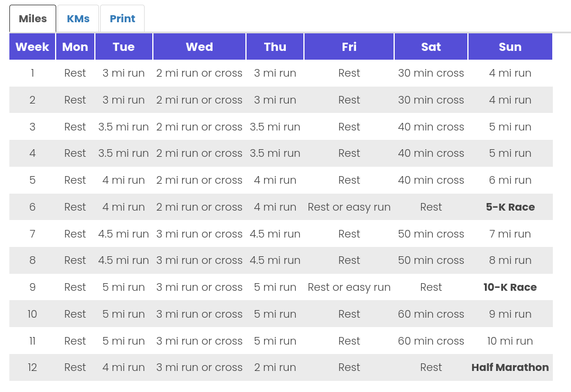The image size is (571, 392).
Task: Select the Print tab
Action: tap(122, 19)
